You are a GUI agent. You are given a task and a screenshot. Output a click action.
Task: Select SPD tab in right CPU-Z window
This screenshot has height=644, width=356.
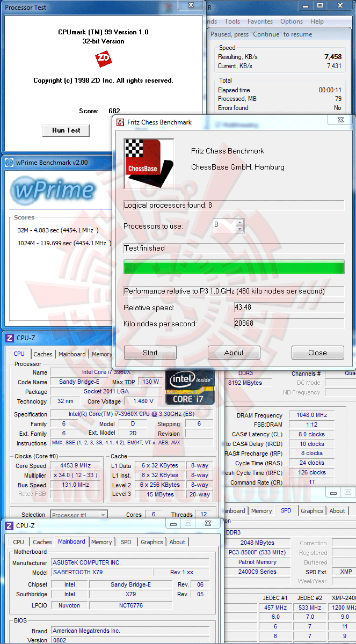(286, 510)
